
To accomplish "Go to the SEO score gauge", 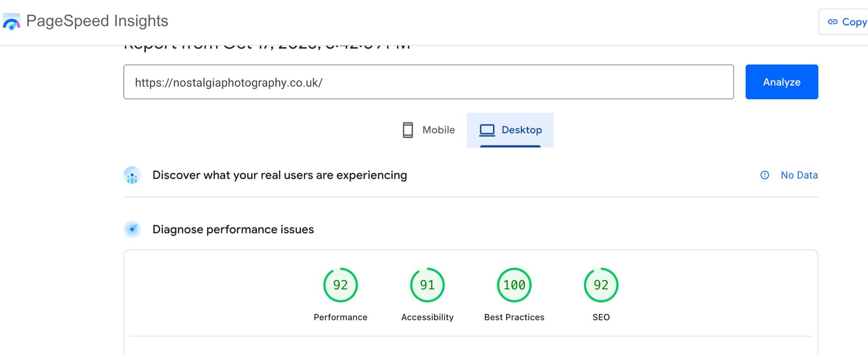I will (x=601, y=285).
